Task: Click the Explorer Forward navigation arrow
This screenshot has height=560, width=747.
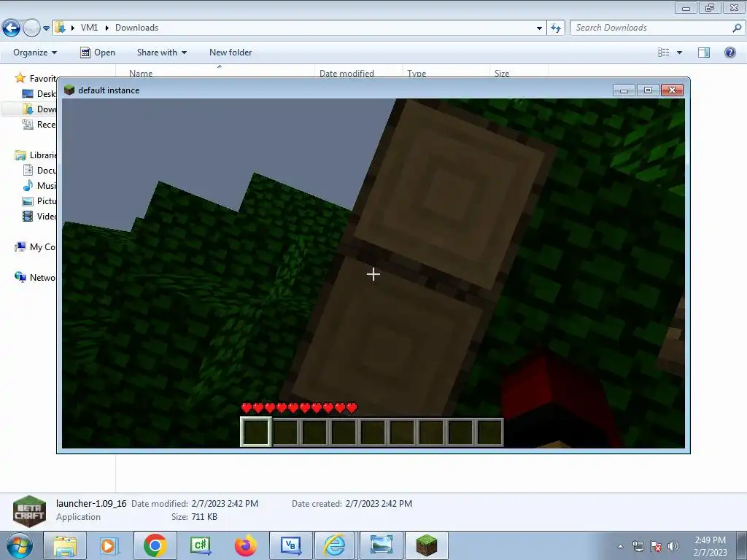Action: (31, 28)
